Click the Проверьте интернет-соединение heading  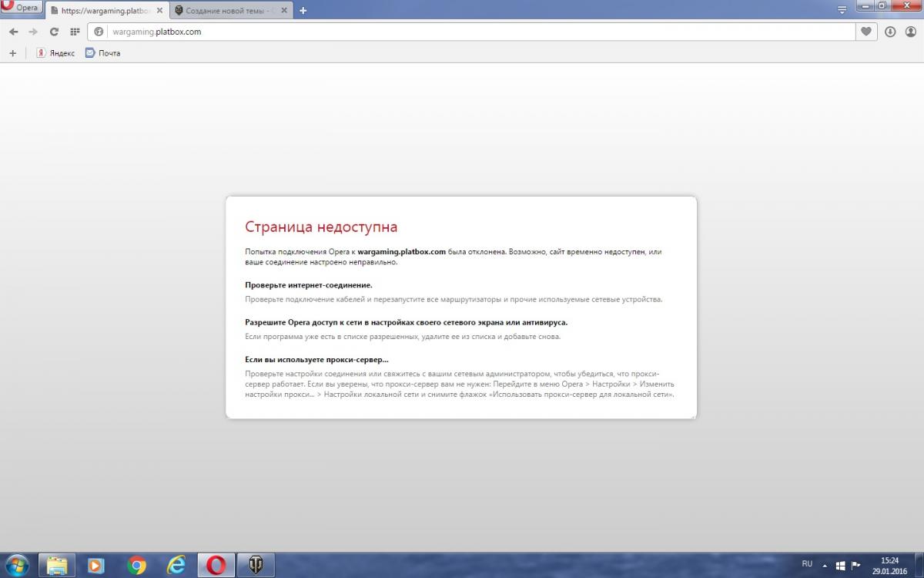click(x=309, y=285)
